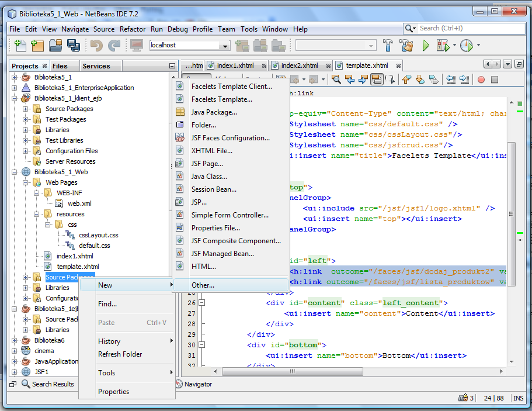Switch to the Services tab
The width and height of the screenshot is (532, 411).
click(96, 66)
